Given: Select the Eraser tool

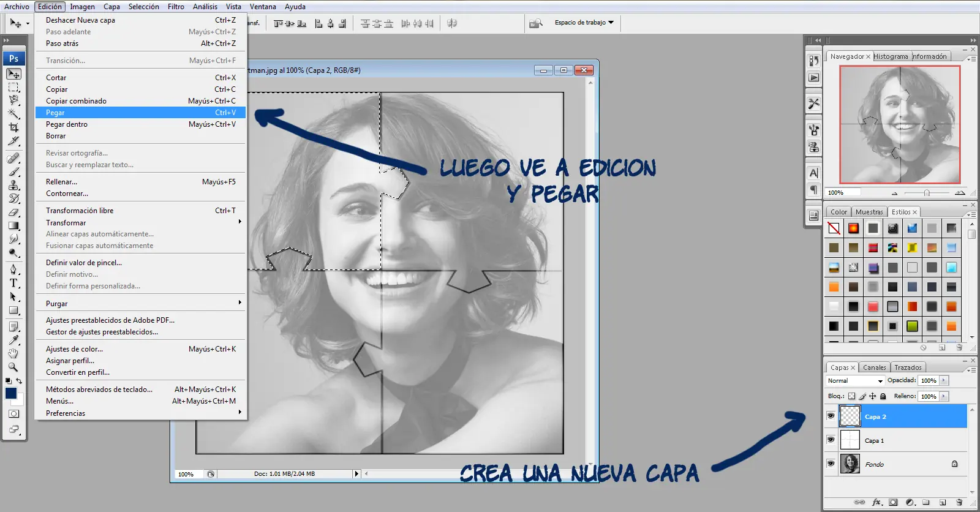Looking at the screenshot, I should point(13,212).
